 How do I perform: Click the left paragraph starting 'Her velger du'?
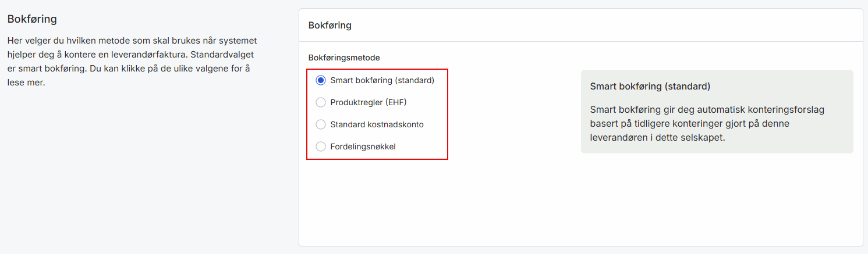tap(132, 62)
